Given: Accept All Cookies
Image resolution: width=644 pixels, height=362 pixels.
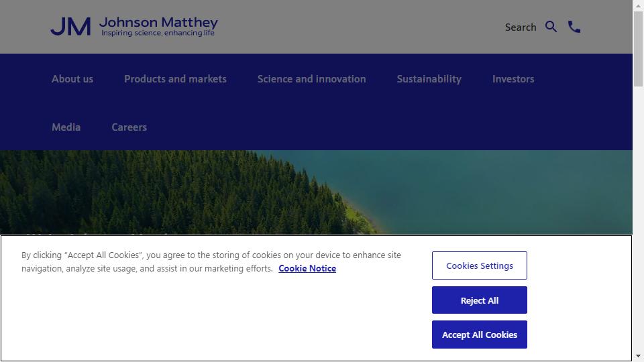Looking at the screenshot, I should tap(479, 335).
